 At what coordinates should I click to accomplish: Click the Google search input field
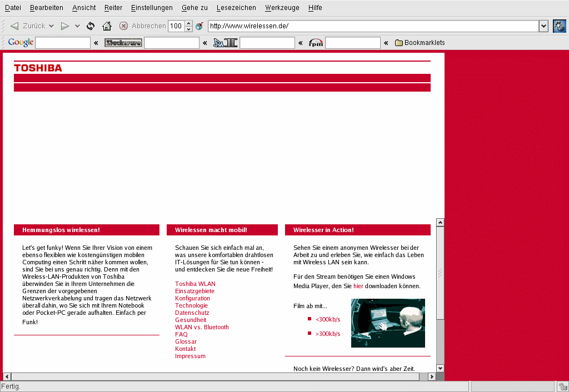(63, 43)
